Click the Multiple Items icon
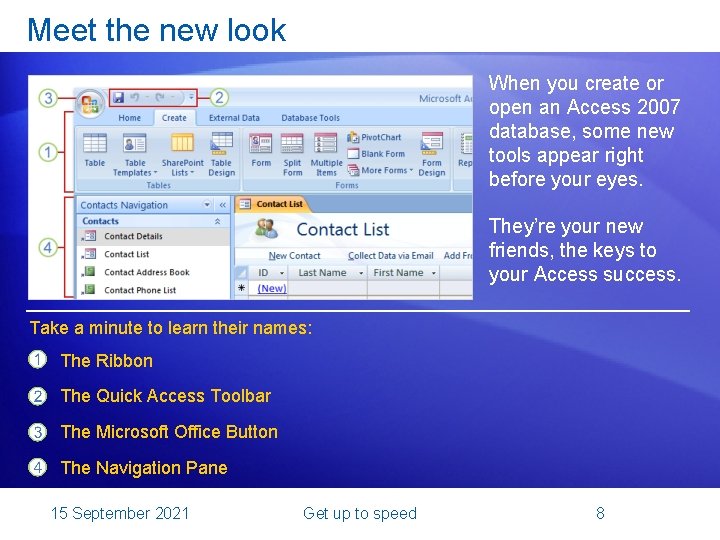Viewport: 720px width, 540px height. tap(326, 155)
